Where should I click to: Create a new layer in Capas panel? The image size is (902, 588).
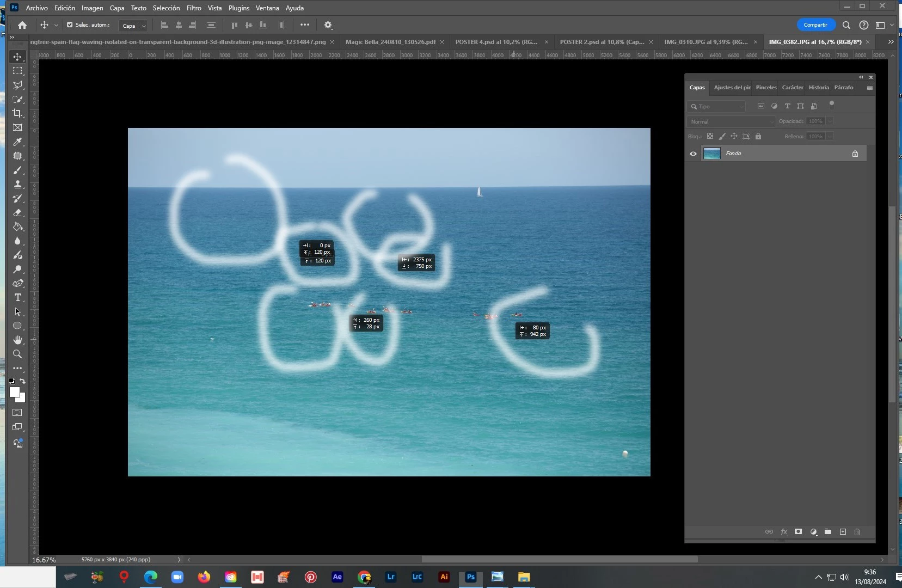pyautogui.click(x=843, y=532)
